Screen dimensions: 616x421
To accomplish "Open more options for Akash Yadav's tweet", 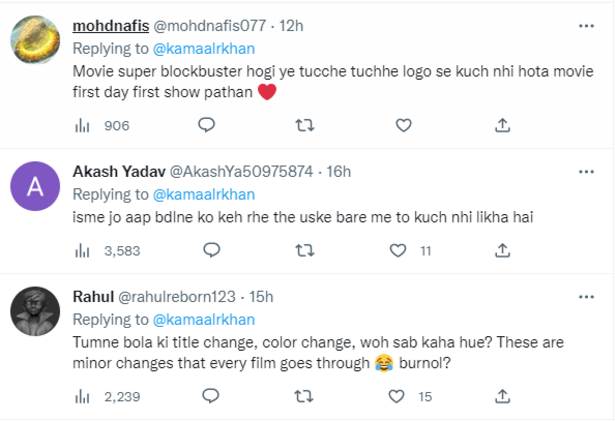I will pos(586,172).
